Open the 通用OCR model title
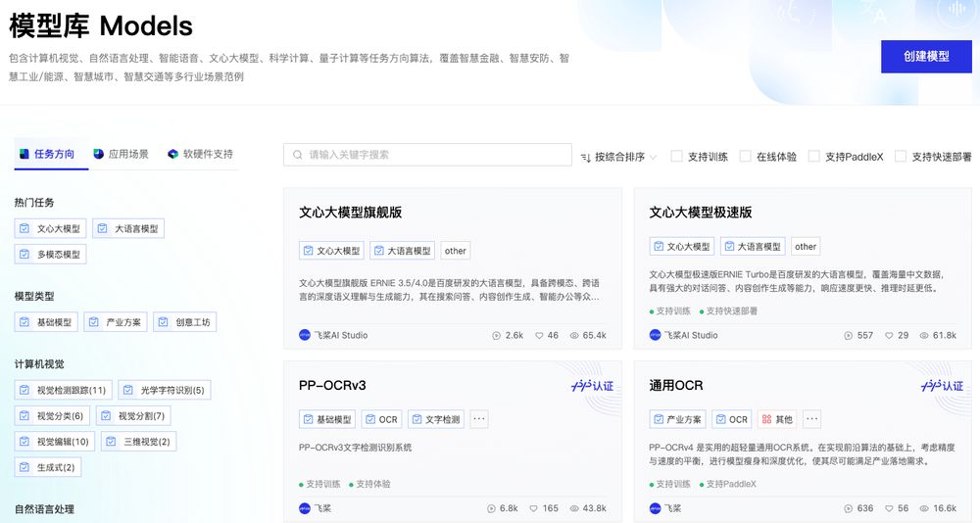Screen dimensions: 980x523 tap(675, 386)
